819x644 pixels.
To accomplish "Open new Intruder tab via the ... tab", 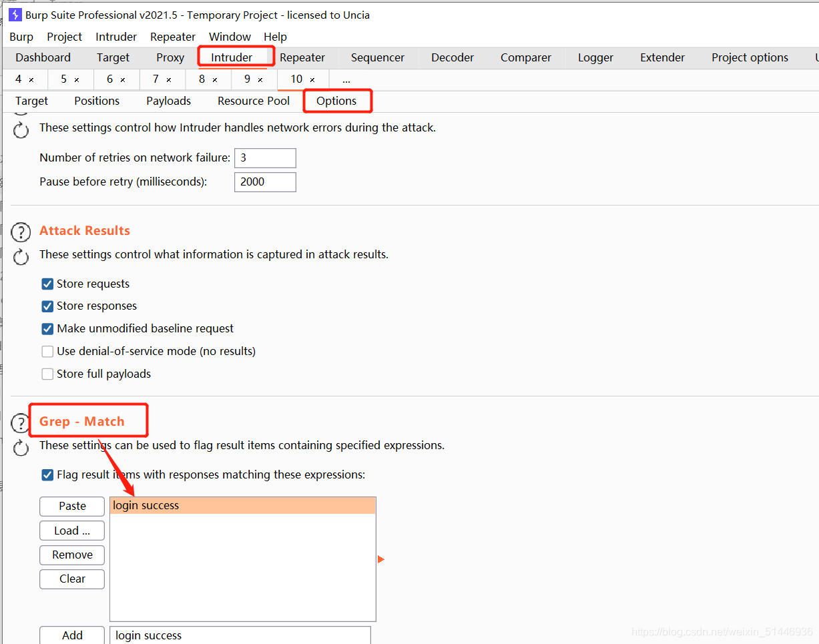I will coord(346,79).
